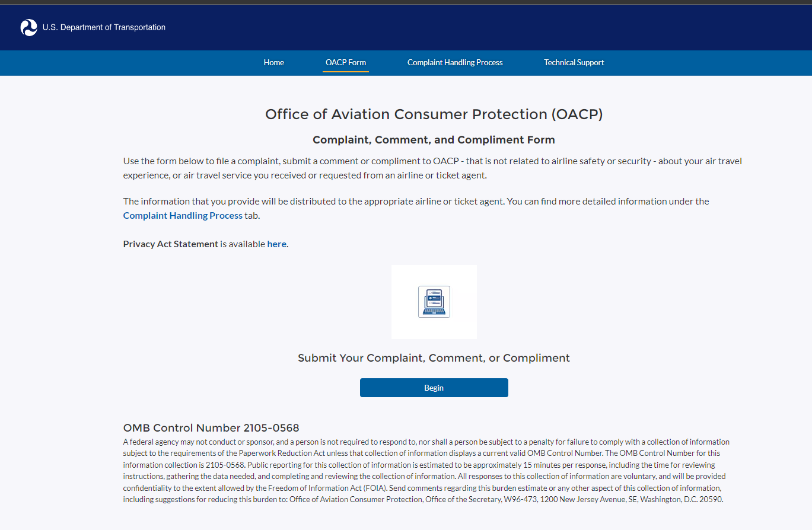Image resolution: width=812 pixels, height=530 pixels.
Task: Switch to the Technical Support tab
Action: click(574, 62)
